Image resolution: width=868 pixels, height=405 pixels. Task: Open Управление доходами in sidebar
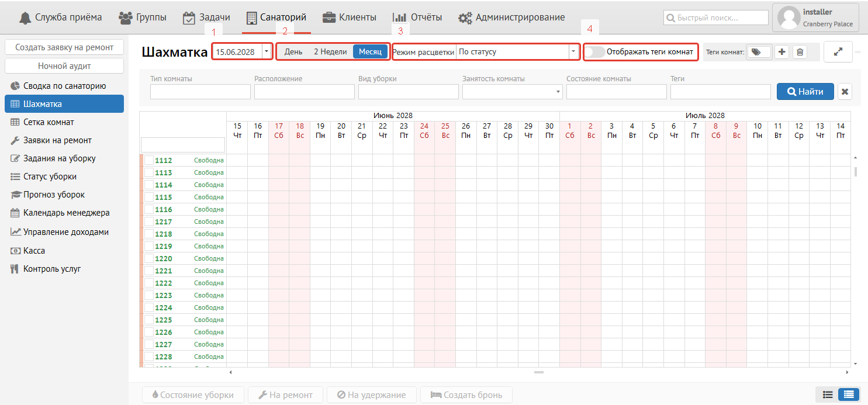(64, 232)
